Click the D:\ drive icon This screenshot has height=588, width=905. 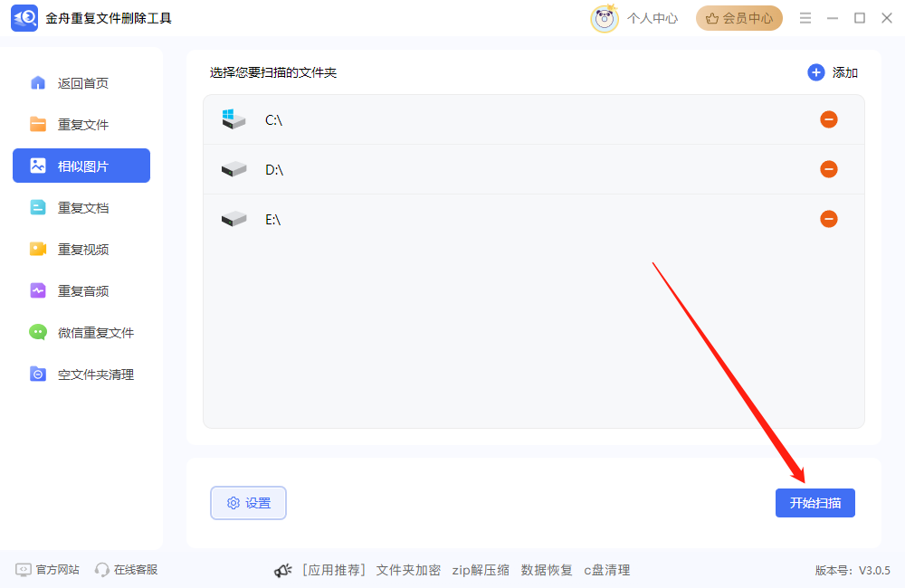click(233, 170)
